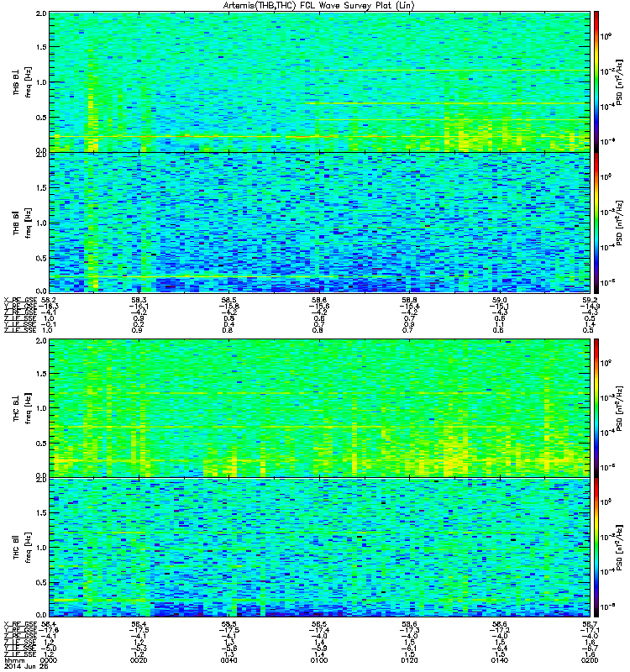Click the plot title Artemis FGL Wave Survey
Screen dimensions: 630x672
pos(318,5)
